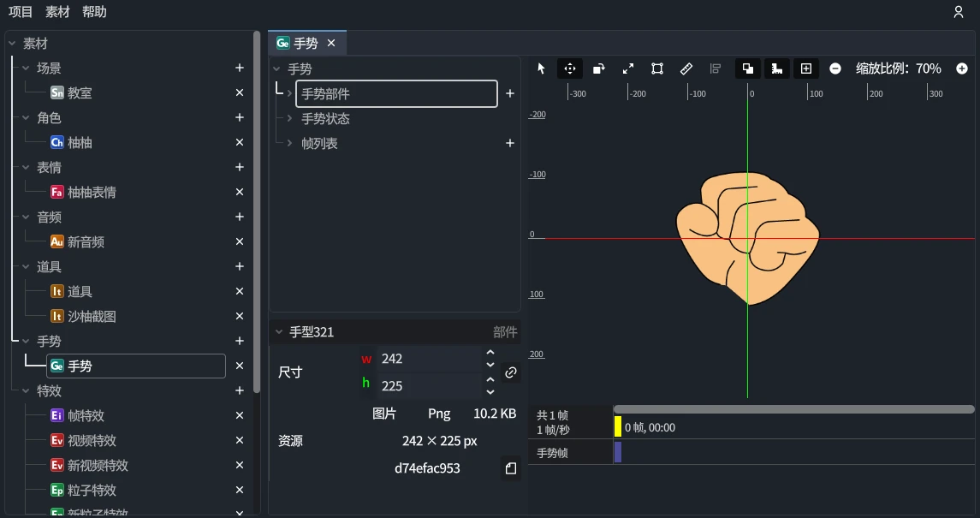Open the 素材 menu
The height and width of the screenshot is (518, 980).
pyautogui.click(x=57, y=12)
